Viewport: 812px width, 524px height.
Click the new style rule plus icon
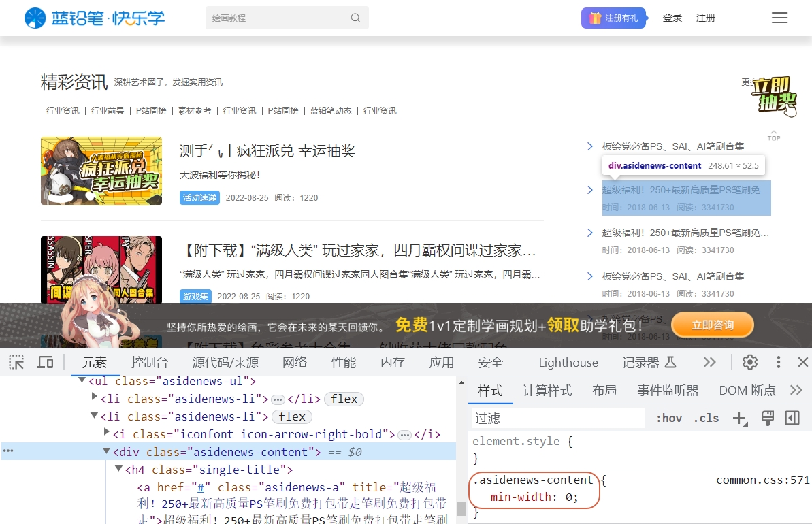[740, 418]
